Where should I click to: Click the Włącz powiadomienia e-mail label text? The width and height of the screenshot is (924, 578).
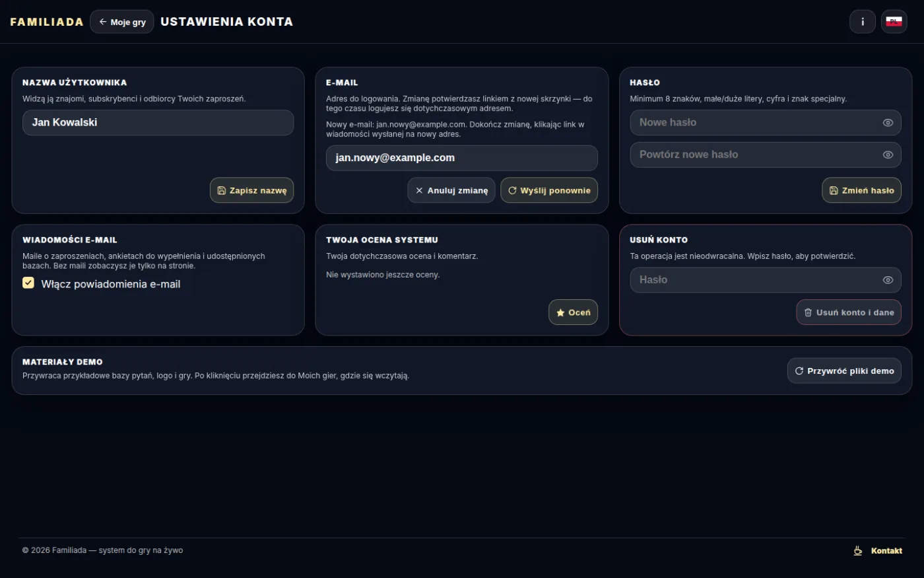(111, 284)
